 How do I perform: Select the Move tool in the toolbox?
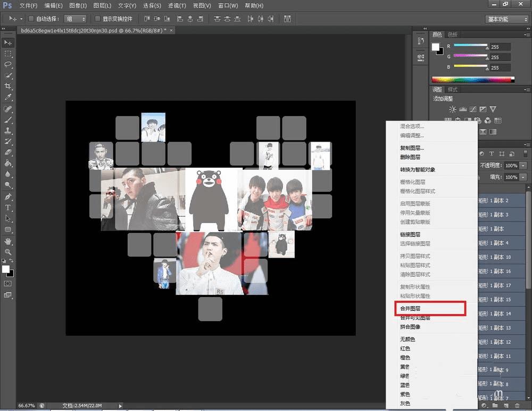8,43
